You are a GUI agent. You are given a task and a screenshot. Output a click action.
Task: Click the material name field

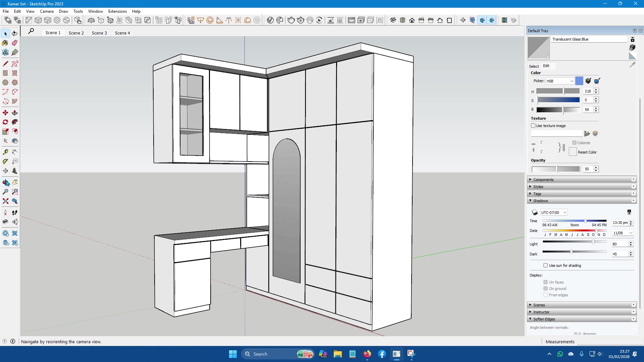(x=589, y=39)
